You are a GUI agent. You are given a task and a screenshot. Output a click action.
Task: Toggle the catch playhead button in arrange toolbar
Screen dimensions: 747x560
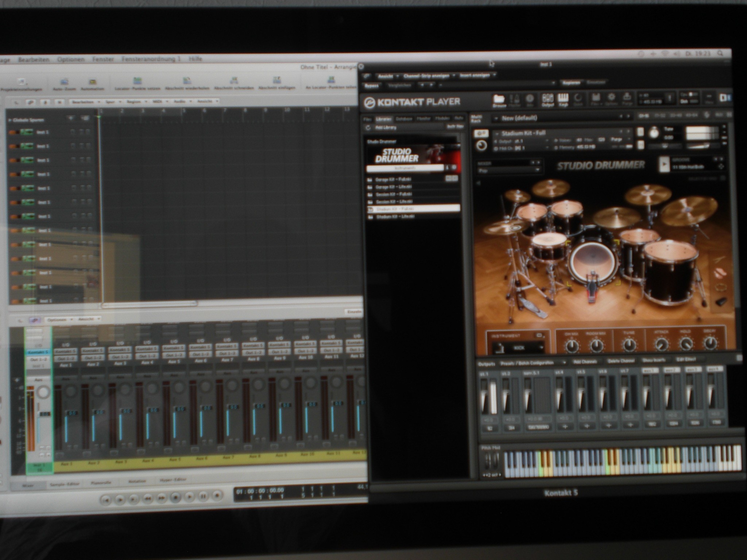click(45, 102)
